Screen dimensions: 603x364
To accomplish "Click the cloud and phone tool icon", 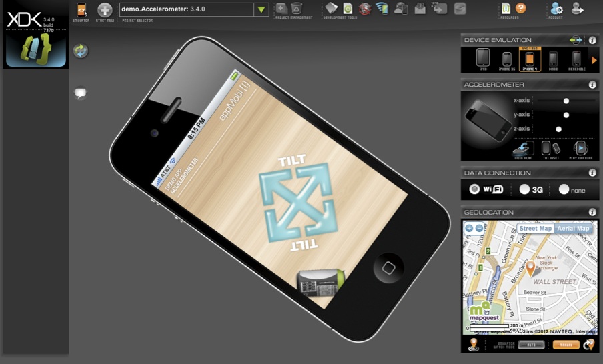I will coord(401,8).
